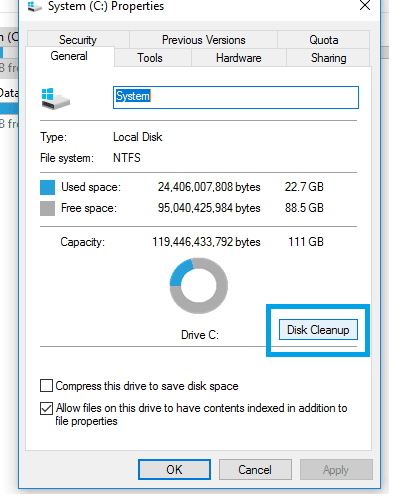Click the Windows drive icon beside name field
The image size is (404, 500).
(55, 99)
